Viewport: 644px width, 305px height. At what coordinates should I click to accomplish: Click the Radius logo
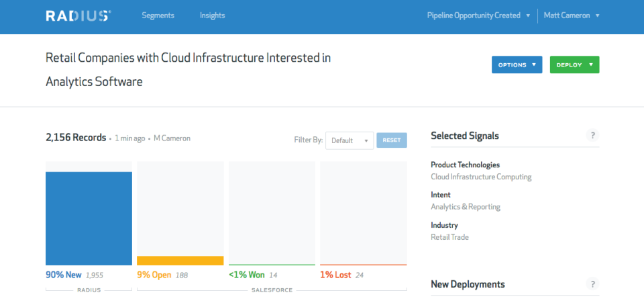coord(78,15)
